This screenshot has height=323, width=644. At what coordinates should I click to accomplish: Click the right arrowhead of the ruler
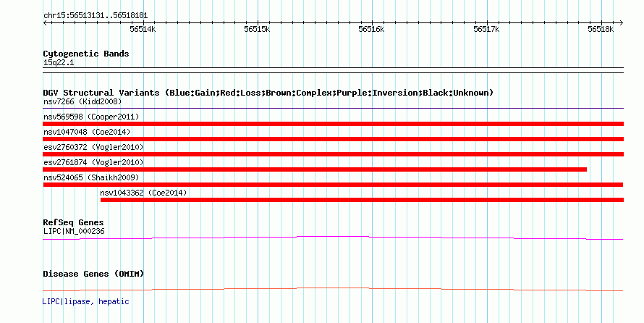coord(622,23)
